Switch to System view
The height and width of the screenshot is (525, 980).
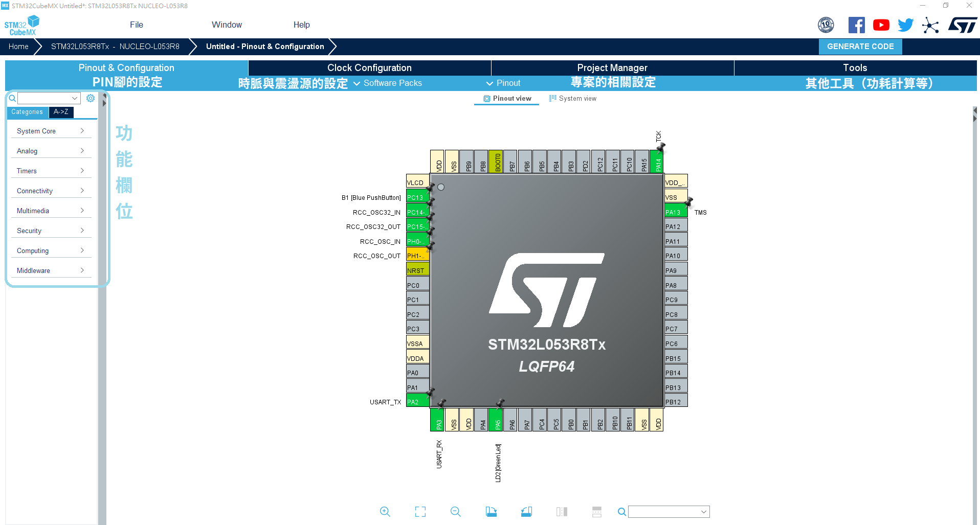point(572,98)
